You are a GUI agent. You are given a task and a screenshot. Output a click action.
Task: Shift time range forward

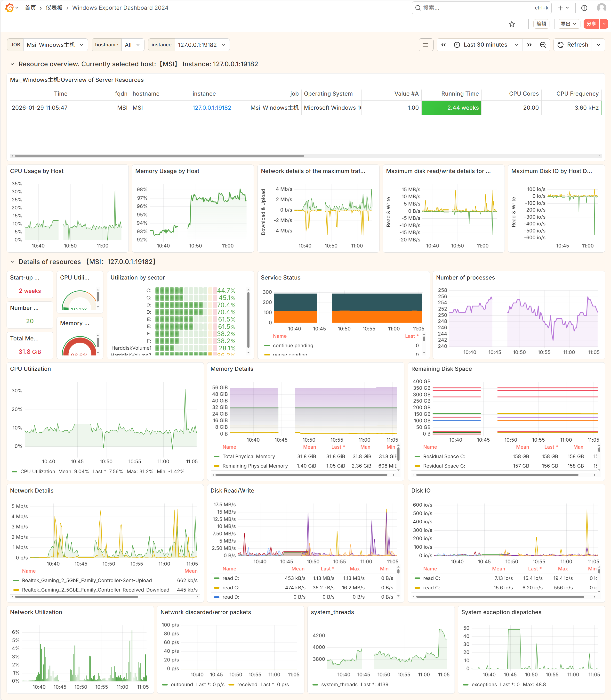[529, 45]
